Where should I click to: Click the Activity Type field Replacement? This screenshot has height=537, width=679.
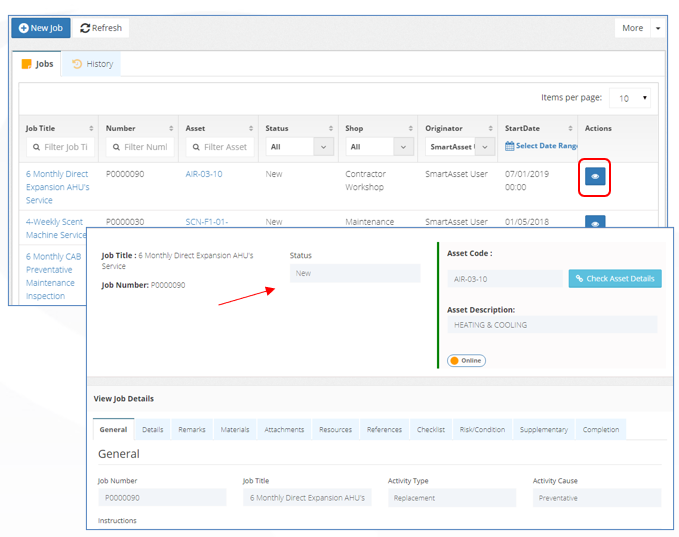pyautogui.click(x=452, y=498)
